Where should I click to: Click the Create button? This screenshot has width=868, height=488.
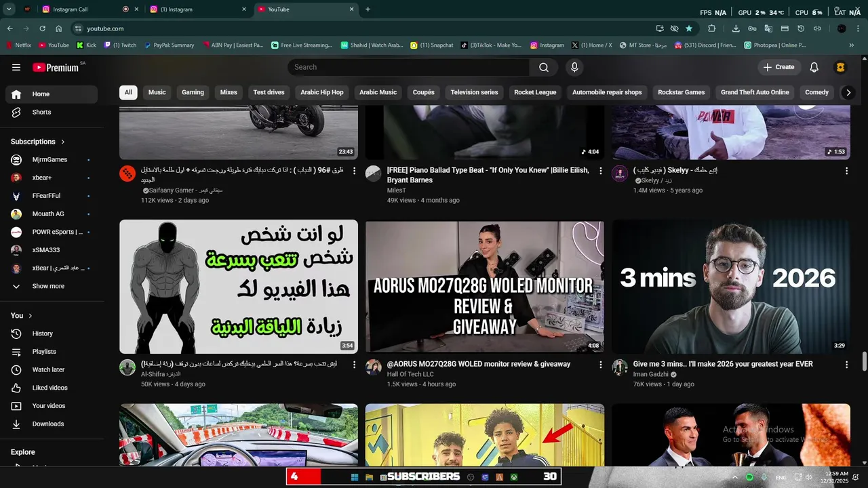point(779,67)
